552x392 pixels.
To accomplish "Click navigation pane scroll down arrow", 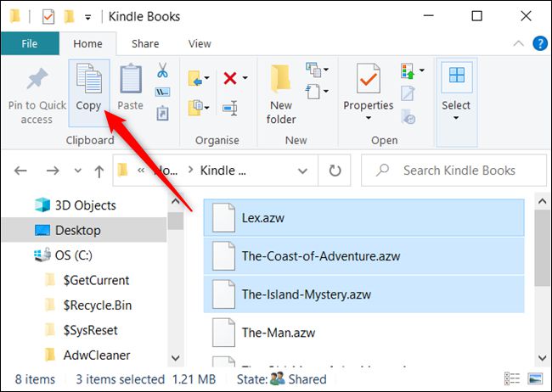I will [x=175, y=358].
